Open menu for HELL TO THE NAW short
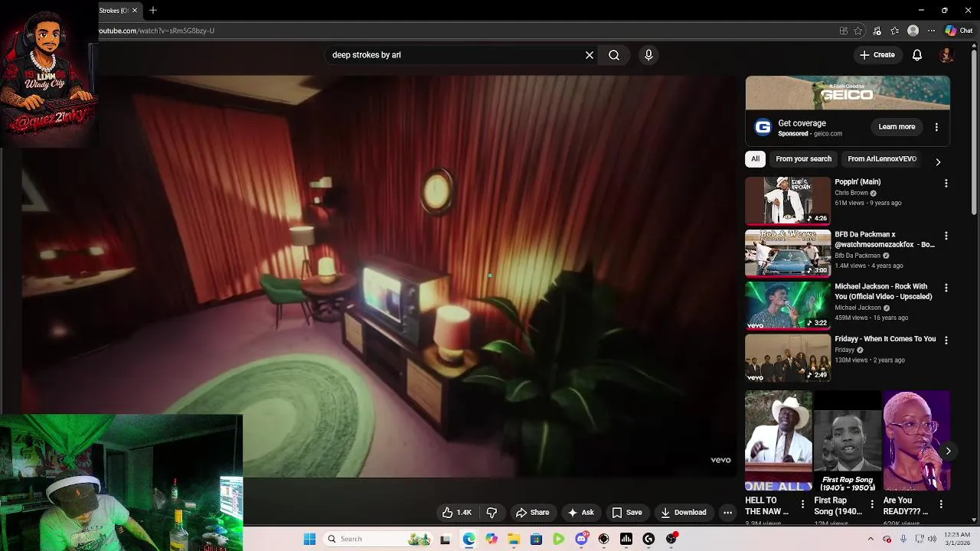Image resolution: width=980 pixels, height=551 pixels. pyautogui.click(x=802, y=504)
